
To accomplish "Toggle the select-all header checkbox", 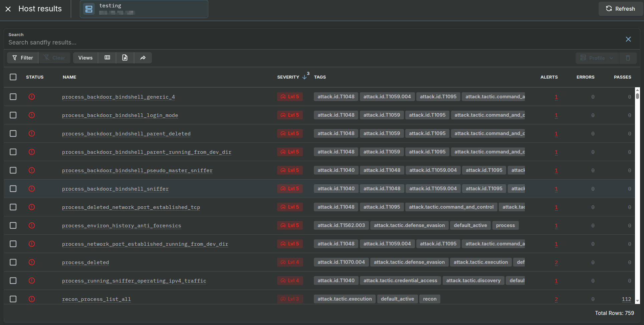I will (13, 77).
